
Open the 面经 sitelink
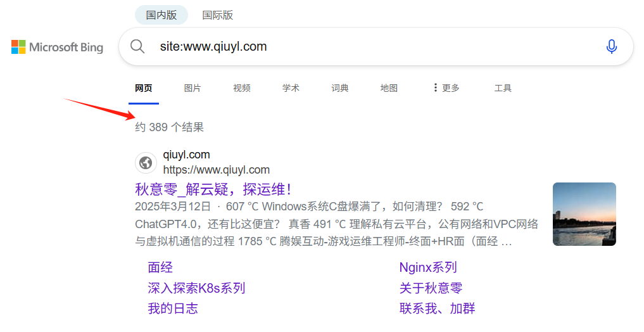(160, 267)
